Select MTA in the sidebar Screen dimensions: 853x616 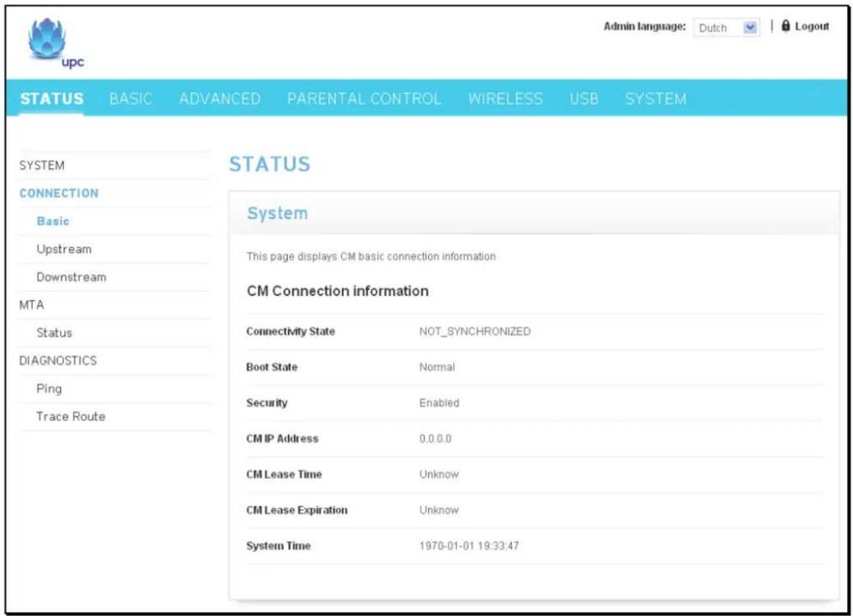(x=32, y=305)
